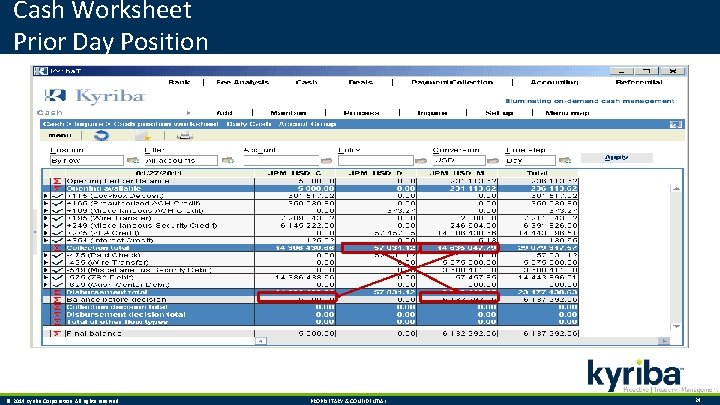Select the Process submenu item
Screen dimensions: 720x405
pyautogui.click(x=361, y=113)
